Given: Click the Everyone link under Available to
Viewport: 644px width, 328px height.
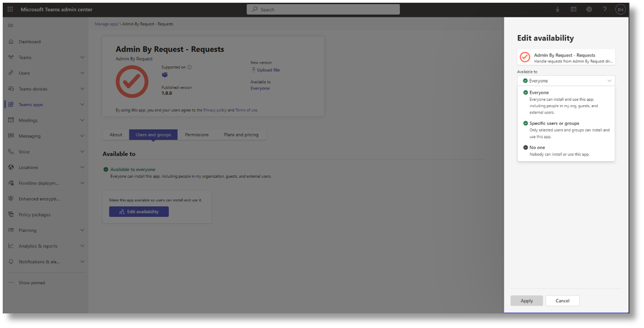Looking at the screenshot, I should [x=260, y=88].
